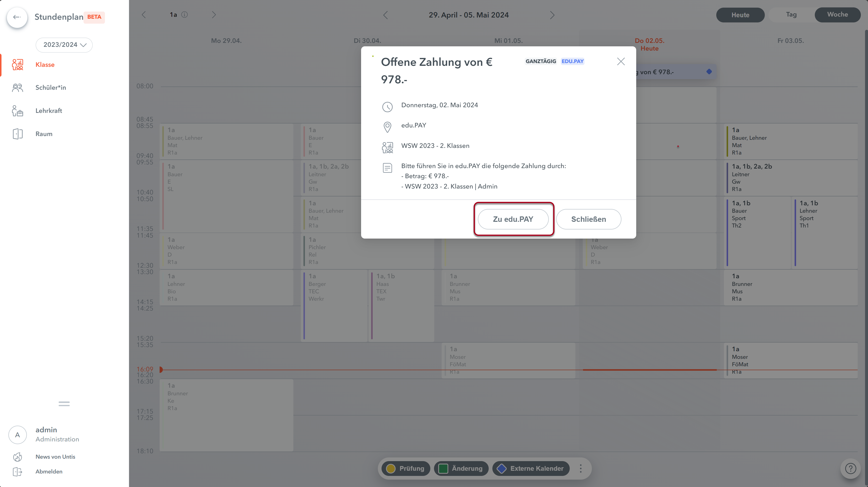Image resolution: width=868 pixels, height=487 pixels.
Task: Open Friday Moser FöMat lesson
Action: point(790,361)
